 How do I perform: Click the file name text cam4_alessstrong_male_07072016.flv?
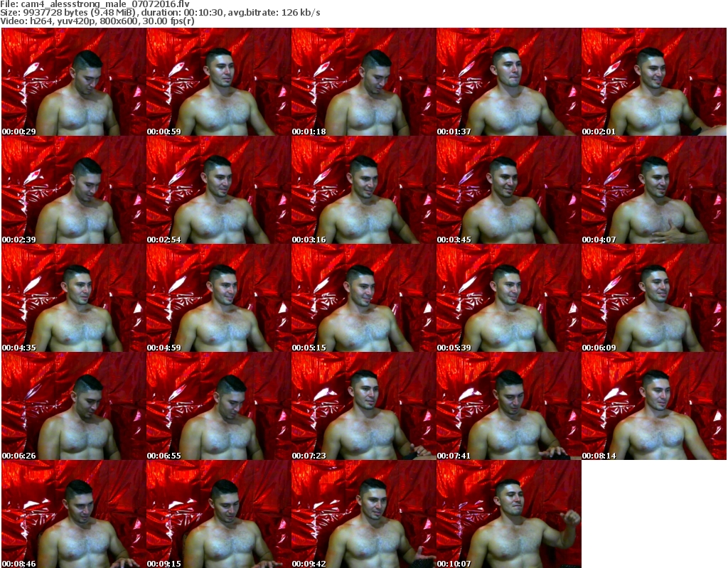coord(105,4)
